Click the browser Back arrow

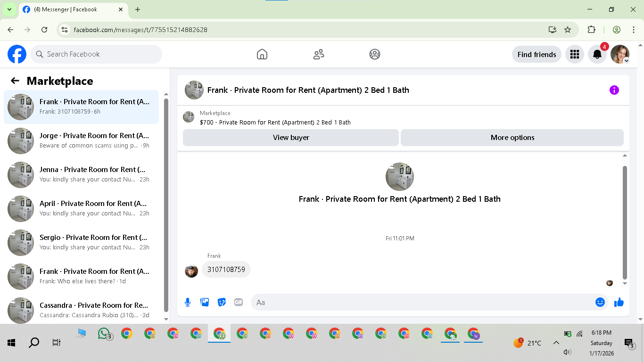tap(10, 30)
